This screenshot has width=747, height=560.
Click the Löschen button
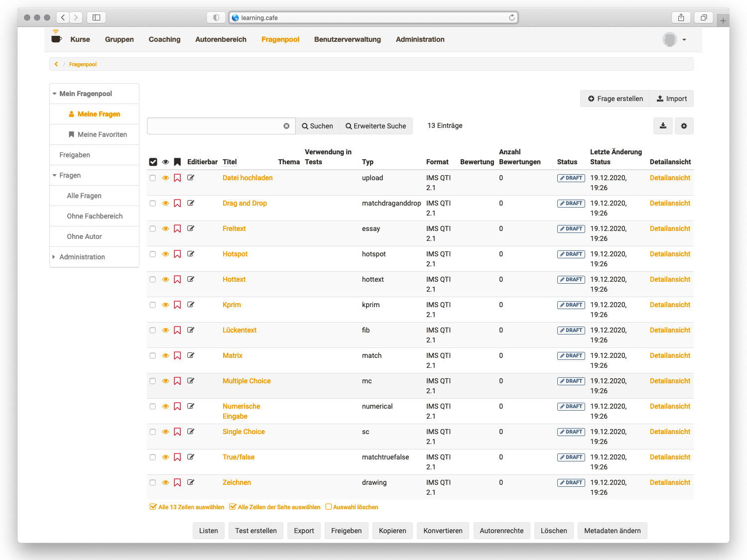554,531
